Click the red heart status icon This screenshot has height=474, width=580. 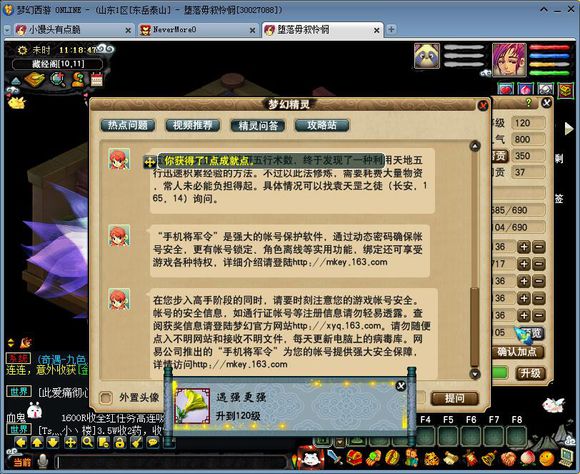click(506, 90)
